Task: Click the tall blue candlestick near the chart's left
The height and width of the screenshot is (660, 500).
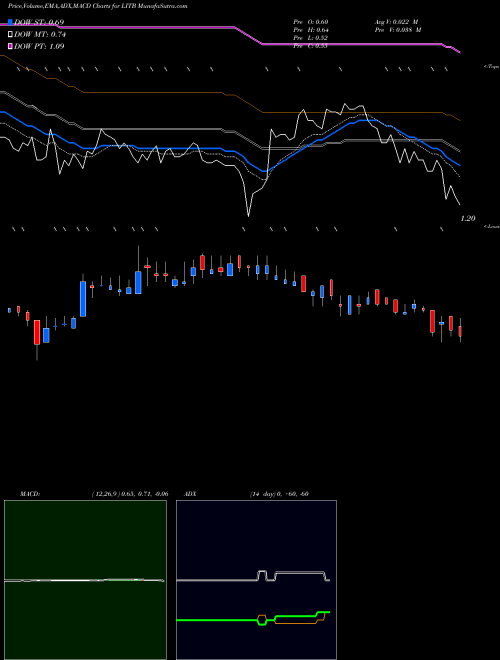Action: point(83,299)
